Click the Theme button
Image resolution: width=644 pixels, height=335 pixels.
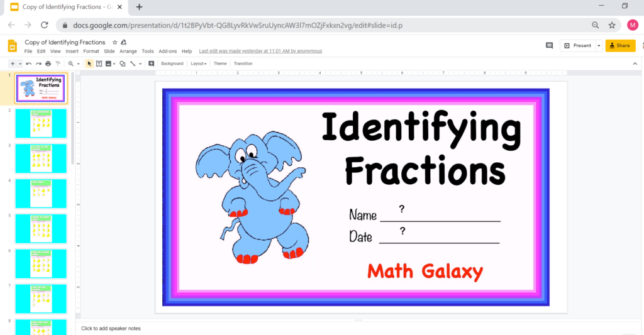point(220,63)
